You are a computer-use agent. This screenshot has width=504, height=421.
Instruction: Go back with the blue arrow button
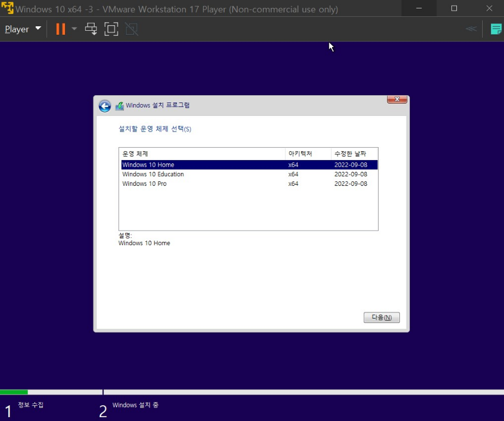(x=105, y=106)
